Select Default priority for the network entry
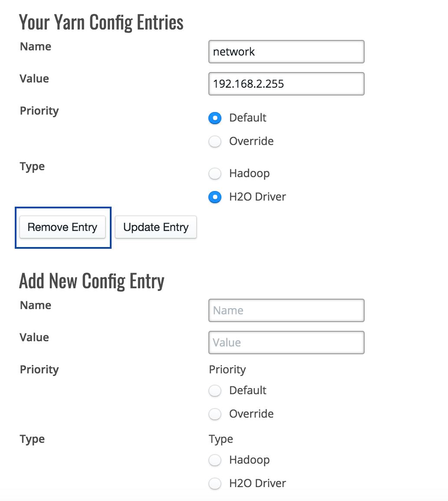The width and height of the screenshot is (448, 501). [215, 118]
